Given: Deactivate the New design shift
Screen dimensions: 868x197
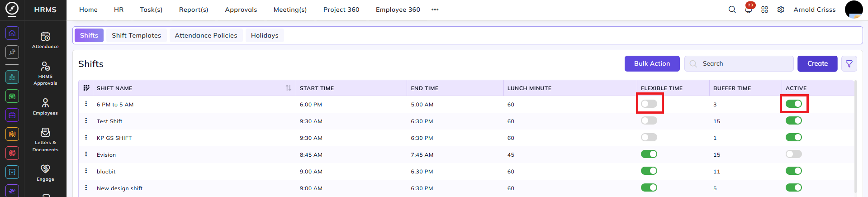Looking at the screenshot, I should click(794, 187).
